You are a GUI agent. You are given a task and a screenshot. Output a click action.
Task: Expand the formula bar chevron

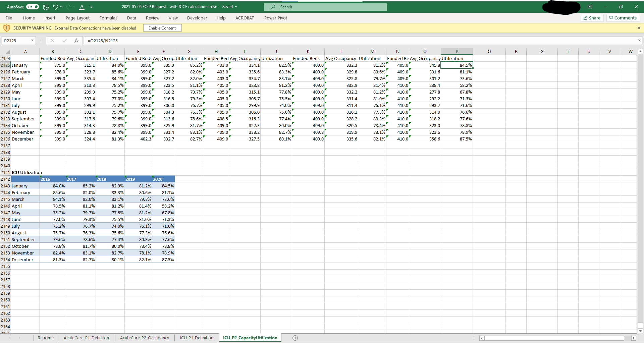(639, 41)
